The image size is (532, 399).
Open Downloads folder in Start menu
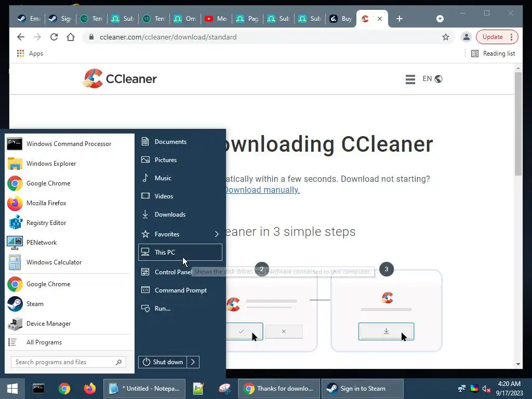(180, 215)
